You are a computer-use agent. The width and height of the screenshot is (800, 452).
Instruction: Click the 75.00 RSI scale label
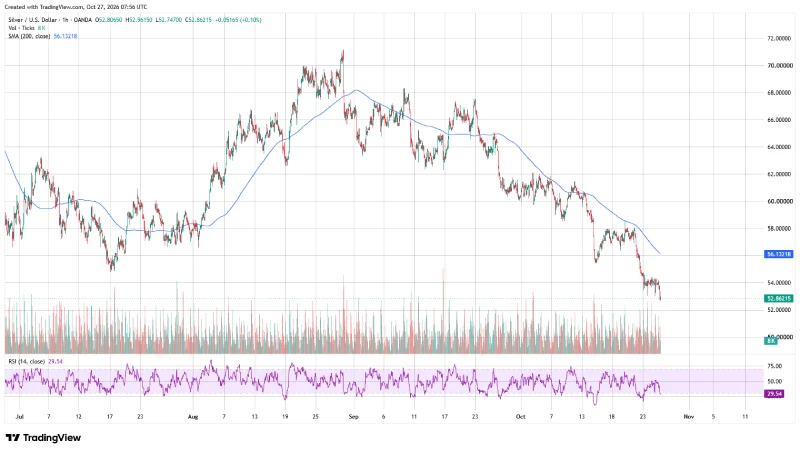774,366
